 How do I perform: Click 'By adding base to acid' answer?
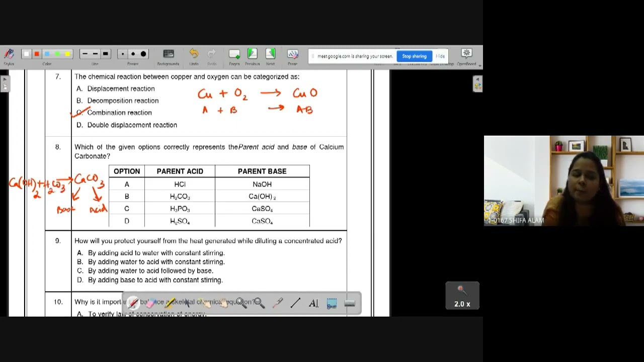tap(149, 280)
